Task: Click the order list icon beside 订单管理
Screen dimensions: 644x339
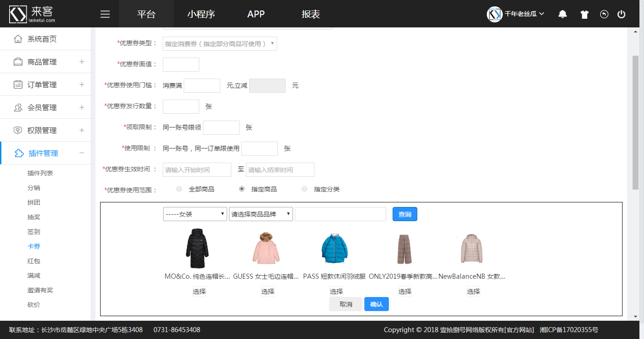Action: pos(18,85)
